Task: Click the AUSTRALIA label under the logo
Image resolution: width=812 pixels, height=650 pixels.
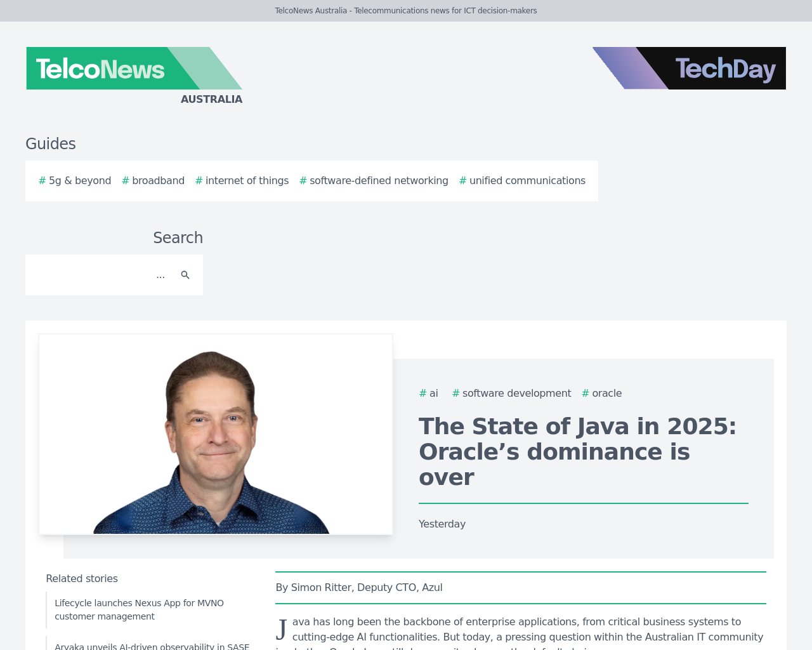Action: pyautogui.click(x=211, y=99)
